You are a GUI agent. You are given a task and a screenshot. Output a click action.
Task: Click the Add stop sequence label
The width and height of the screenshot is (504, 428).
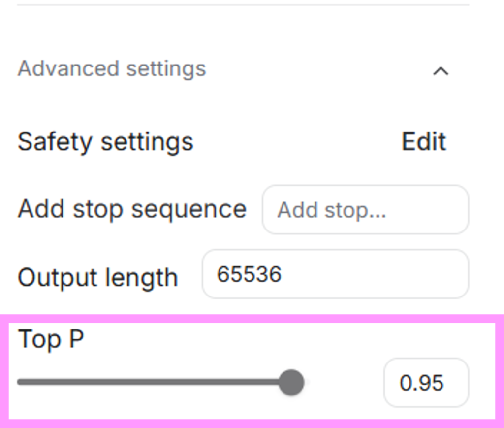pos(132,209)
